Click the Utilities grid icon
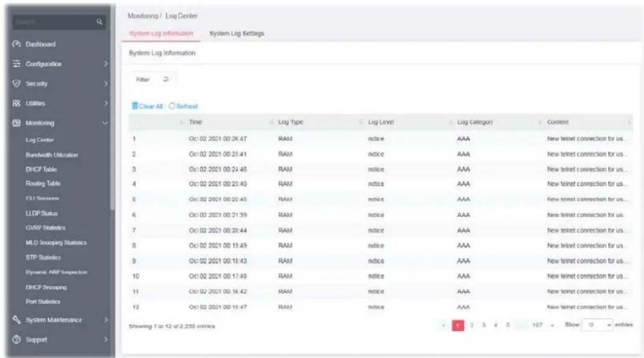The height and width of the screenshot is (358, 644). (x=16, y=103)
